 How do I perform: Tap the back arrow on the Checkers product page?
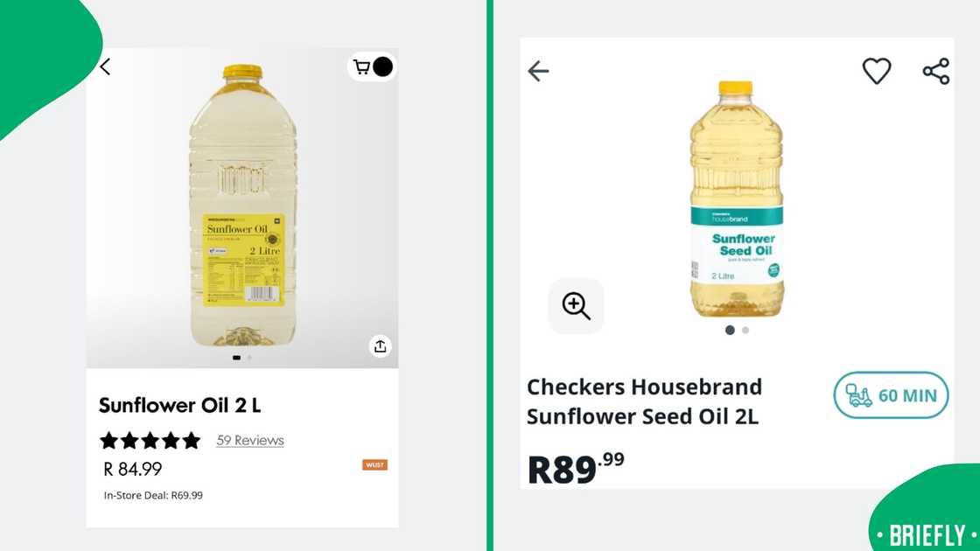tap(538, 72)
